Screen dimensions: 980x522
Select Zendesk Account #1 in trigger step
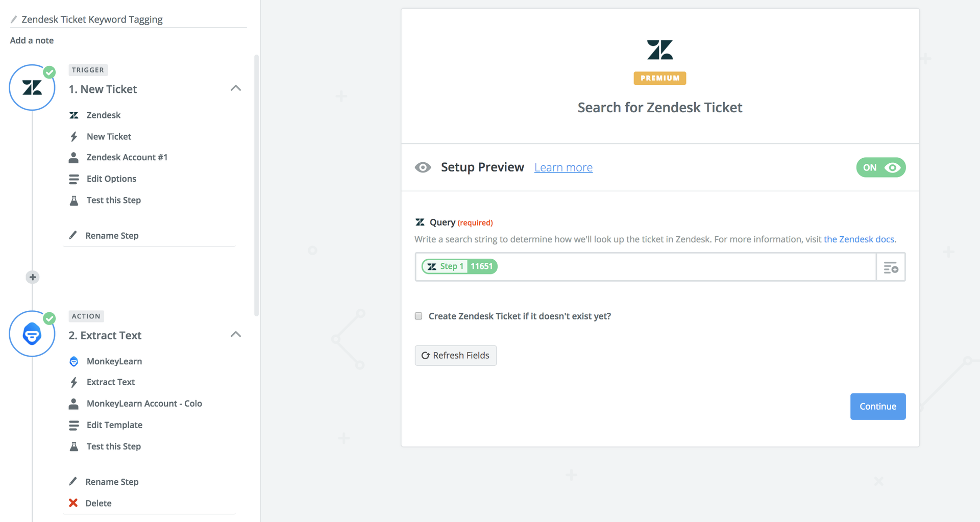pos(127,158)
